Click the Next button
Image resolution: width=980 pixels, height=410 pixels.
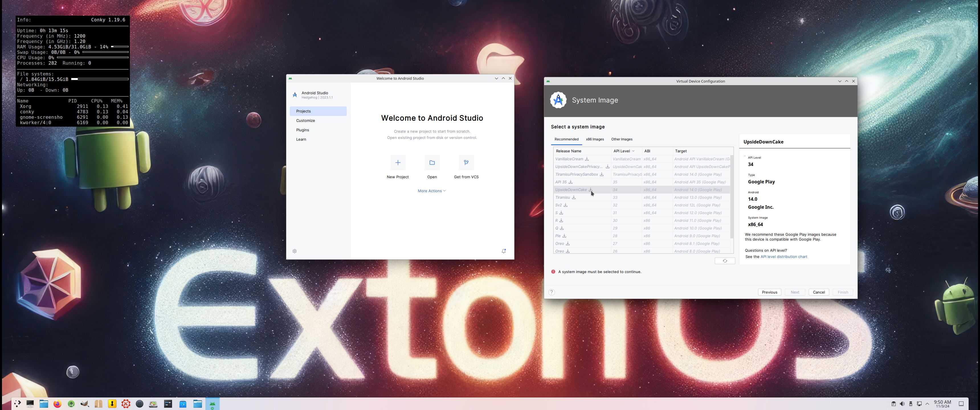coord(795,292)
